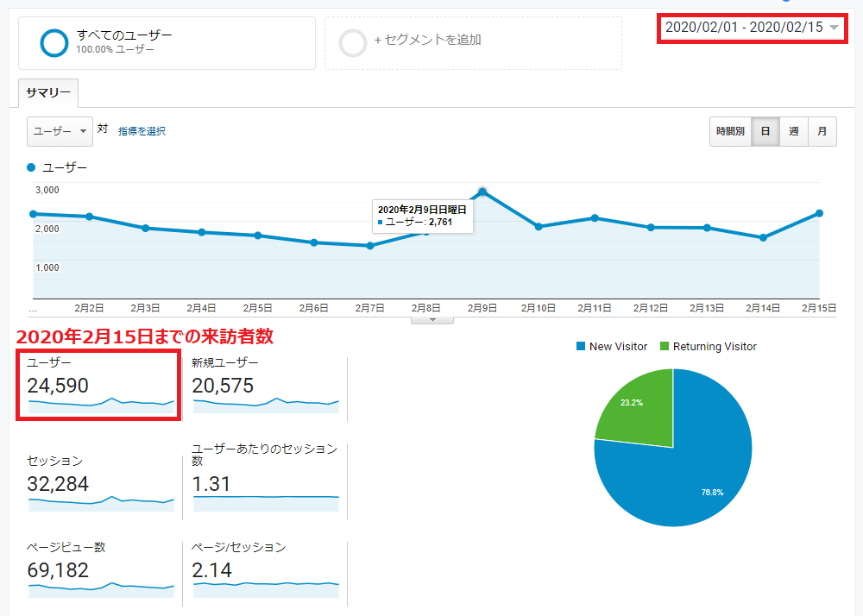The image size is (863, 616).
Task: Click the 2月12日 data point on chart
Action: (651, 227)
